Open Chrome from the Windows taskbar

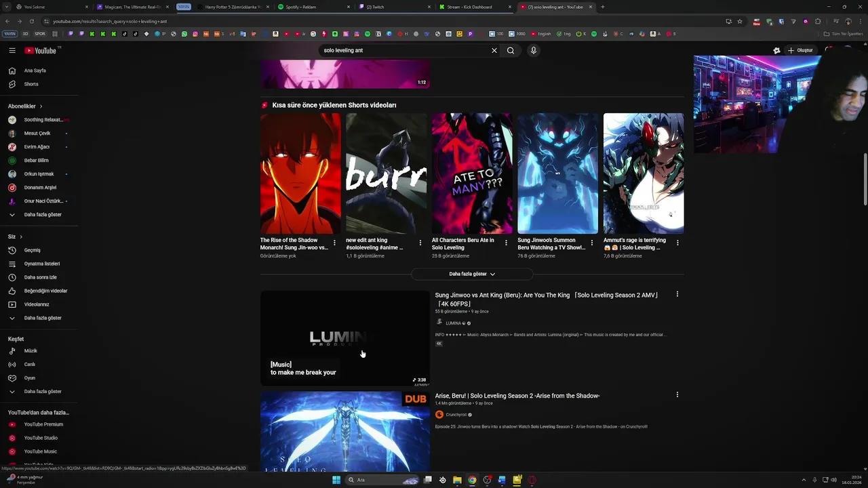click(472, 480)
